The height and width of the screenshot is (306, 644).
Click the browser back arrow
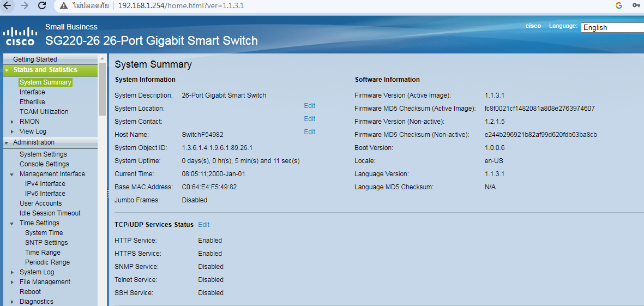pyautogui.click(x=8, y=5)
